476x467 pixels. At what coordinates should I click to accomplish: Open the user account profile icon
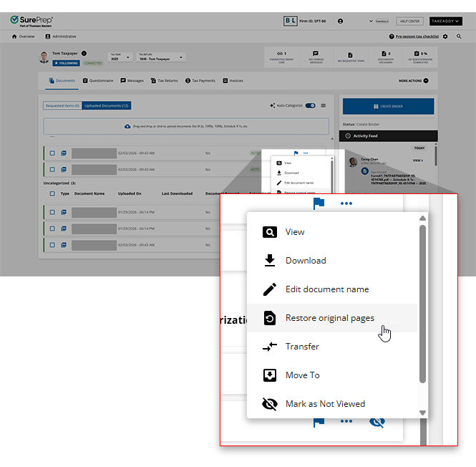click(x=340, y=21)
